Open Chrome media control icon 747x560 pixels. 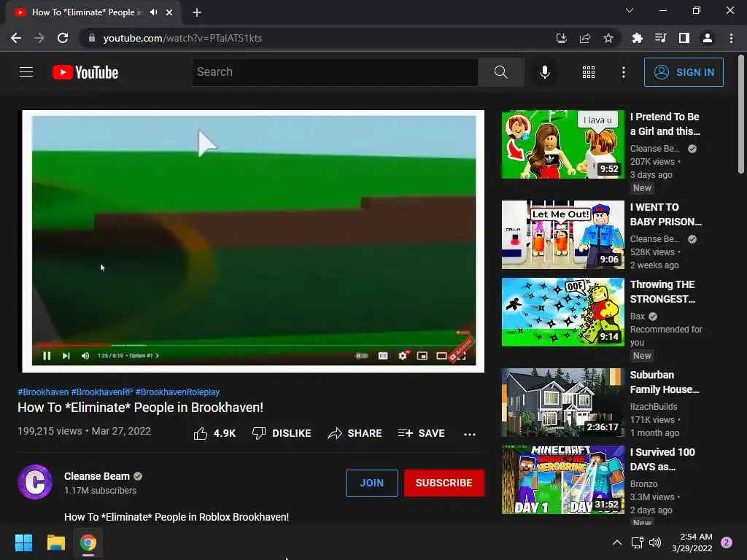coord(660,38)
